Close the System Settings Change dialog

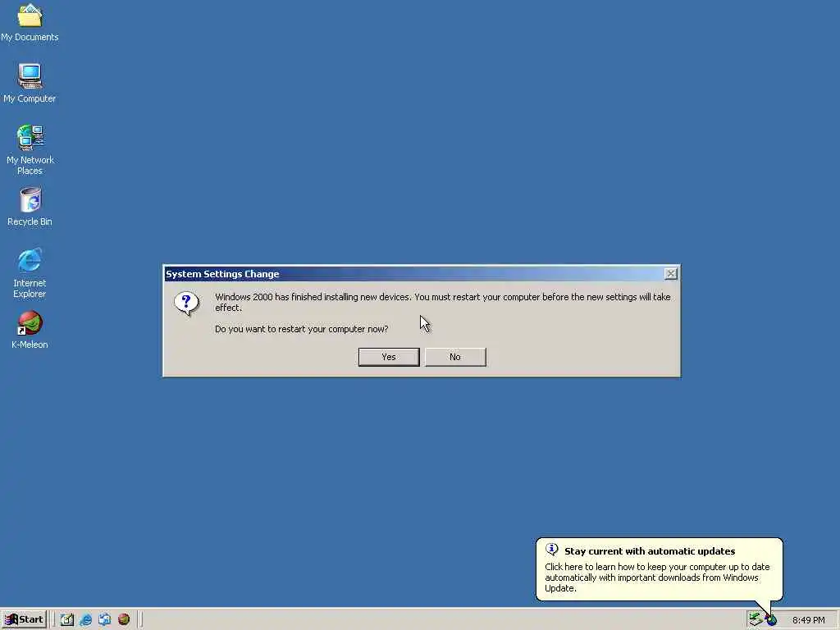point(671,274)
